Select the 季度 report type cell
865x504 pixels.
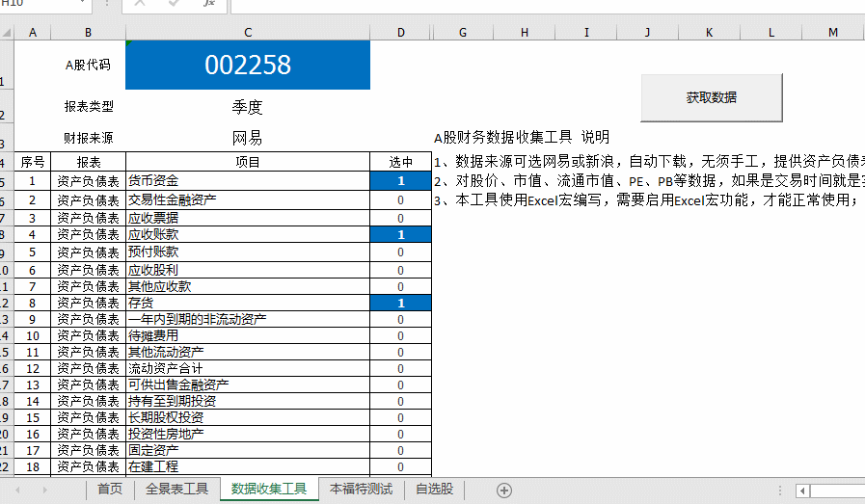247,107
